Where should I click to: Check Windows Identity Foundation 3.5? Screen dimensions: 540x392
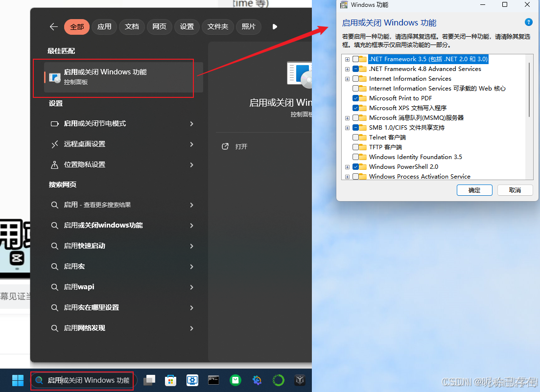click(355, 157)
